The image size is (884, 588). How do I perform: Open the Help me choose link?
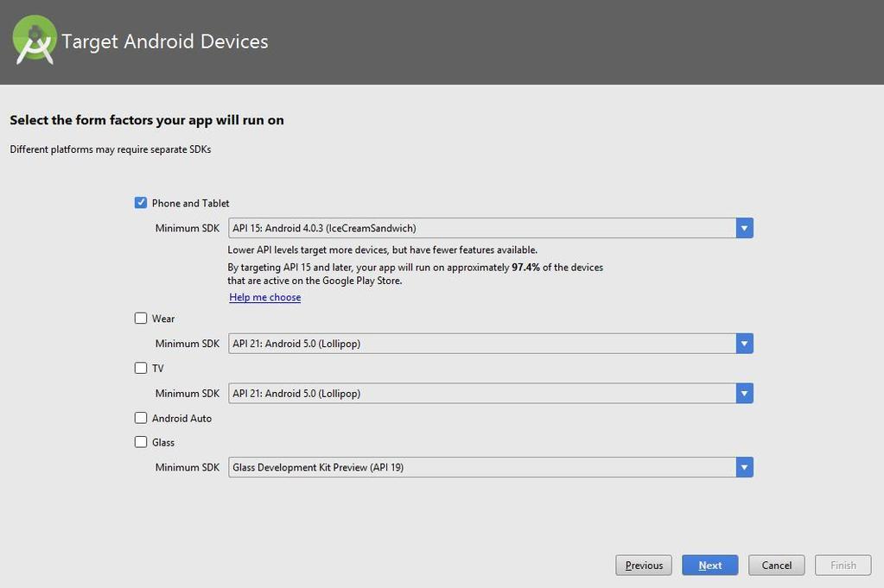click(265, 297)
